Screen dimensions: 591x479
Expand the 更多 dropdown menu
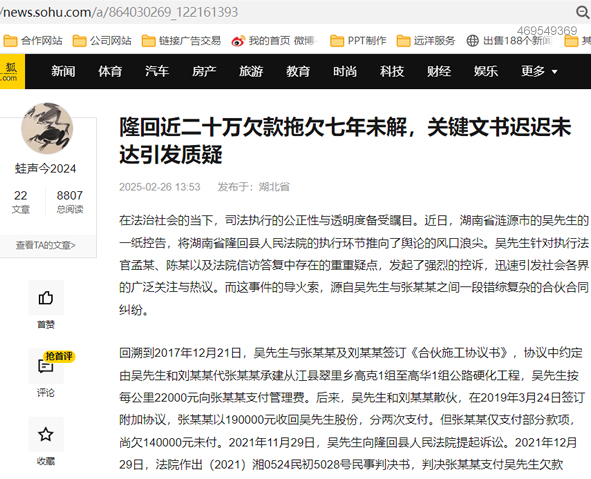point(539,71)
